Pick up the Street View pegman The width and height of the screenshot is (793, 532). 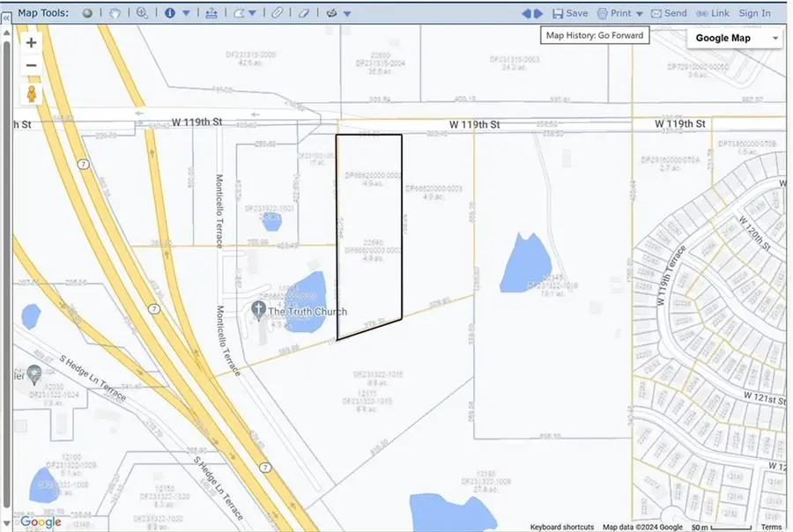31,93
